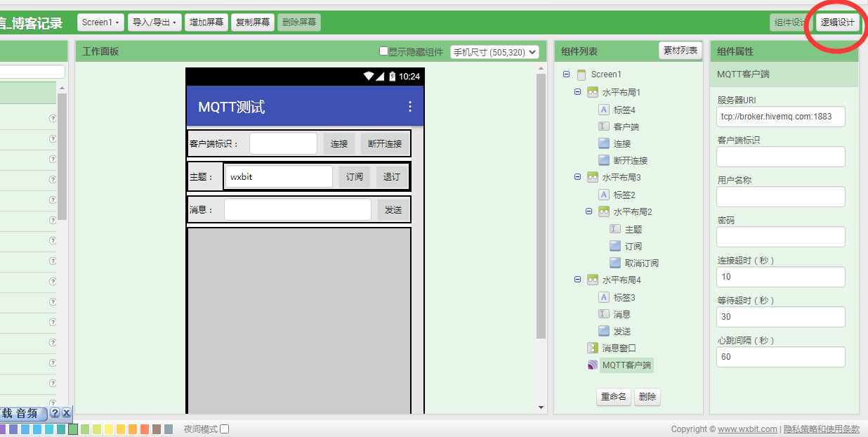Click the battery icon in phone status bar

(x=392, y=77)
